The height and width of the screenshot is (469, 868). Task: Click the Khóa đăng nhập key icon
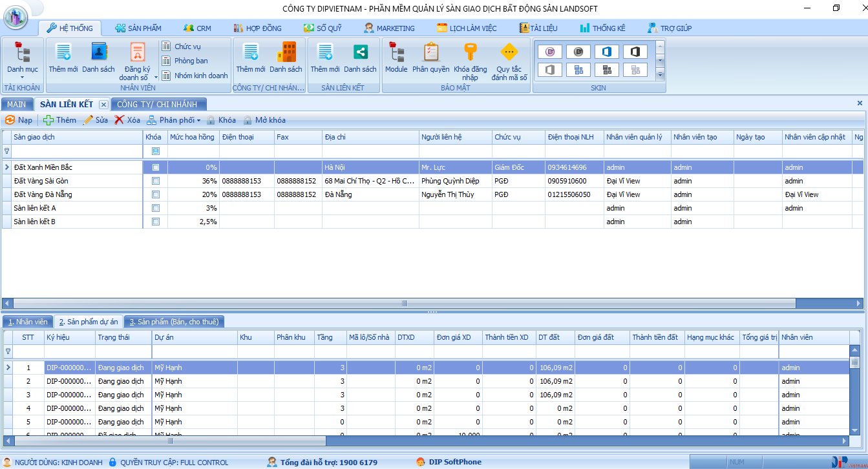point(470,53)
